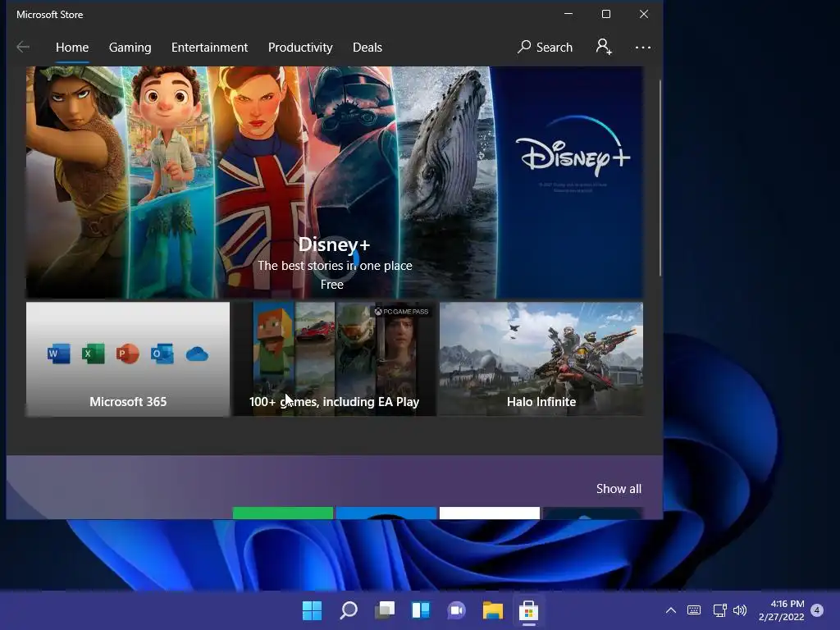
Task: Click the 'Free' price label on banner
Action: (x=332, y=285)
